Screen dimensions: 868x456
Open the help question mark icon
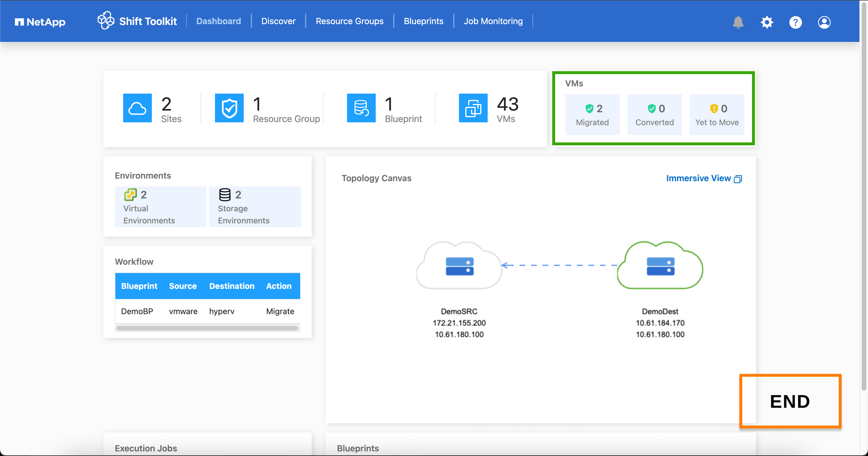[795, 22]
